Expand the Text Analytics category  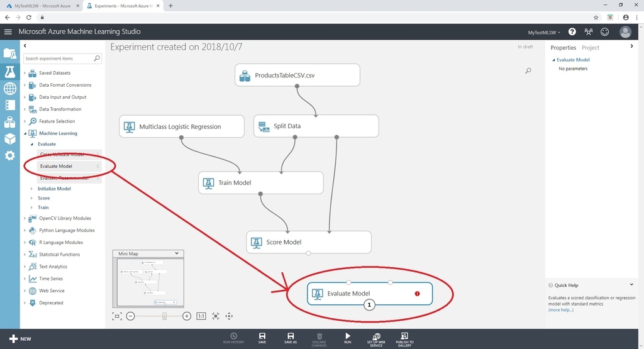(x=25, y=267)
